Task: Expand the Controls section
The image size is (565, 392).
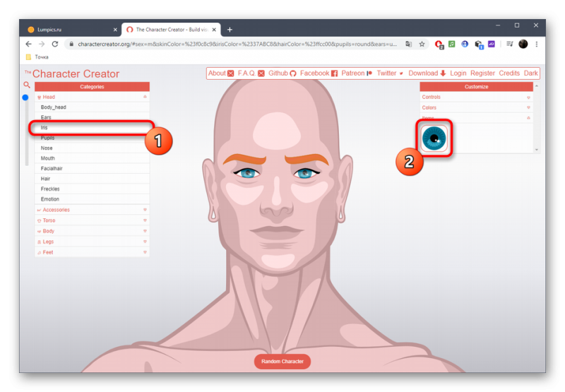Action: click(476, 97)
